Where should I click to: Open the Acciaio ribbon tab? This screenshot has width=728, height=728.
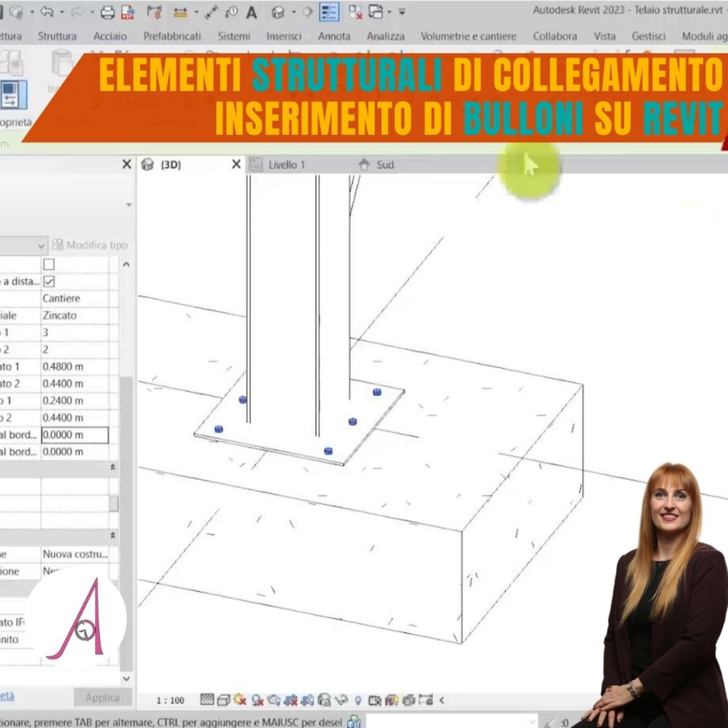point(110,36)
